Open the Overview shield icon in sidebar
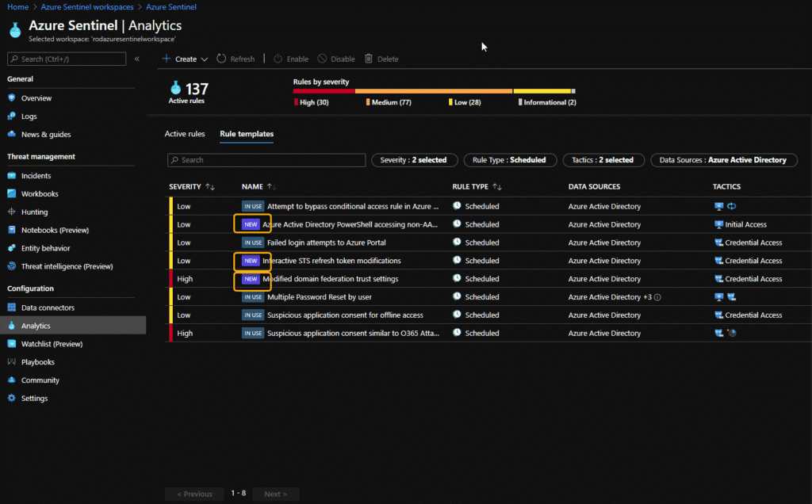The width and height of the screenshot is (812, 504). [12, 98]
